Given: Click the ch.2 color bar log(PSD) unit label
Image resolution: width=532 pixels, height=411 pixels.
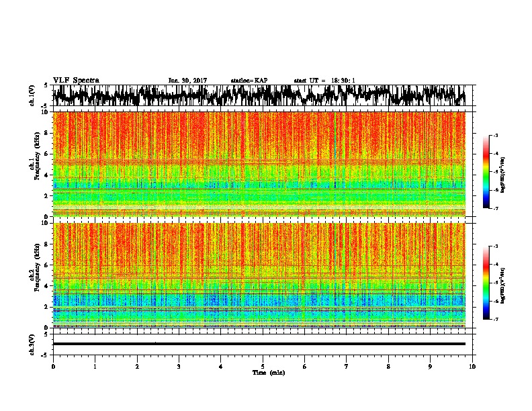Looking at the screenshot, I should (x=503, y=285).
